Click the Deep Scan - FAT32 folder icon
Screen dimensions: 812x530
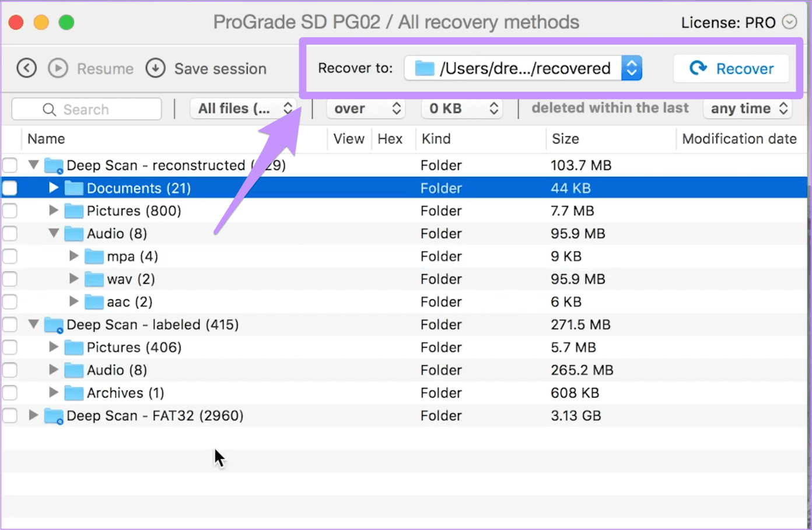[x=54, y=416]
